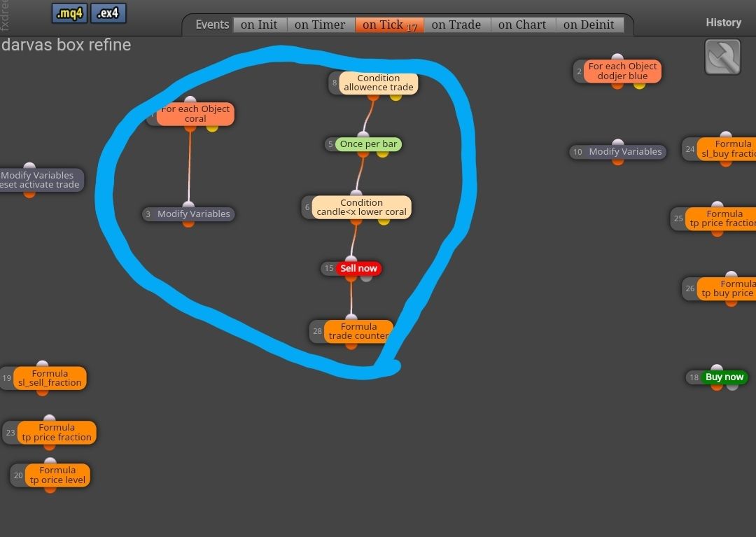The width and height of the screenshot is (756, 537).
Task: Open the on Chart event tab
Action: [523, 25]
